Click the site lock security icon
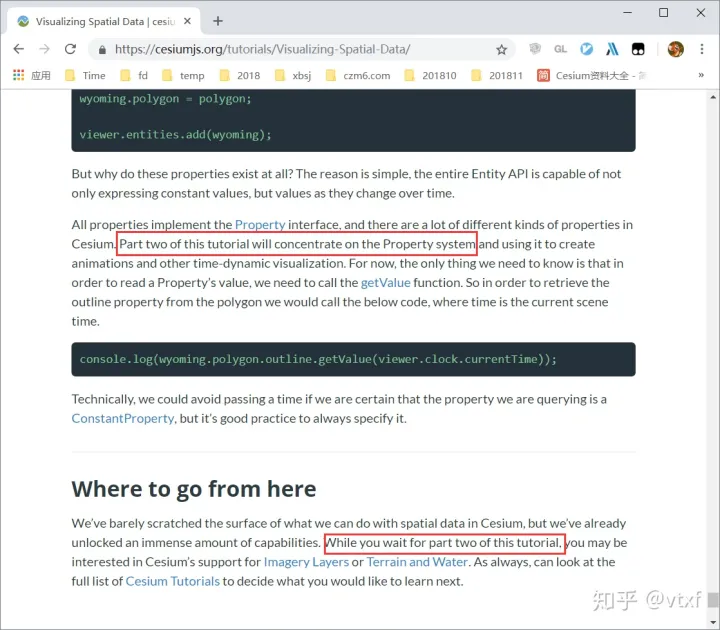This screenshot has width=720, height=630. 101,49
